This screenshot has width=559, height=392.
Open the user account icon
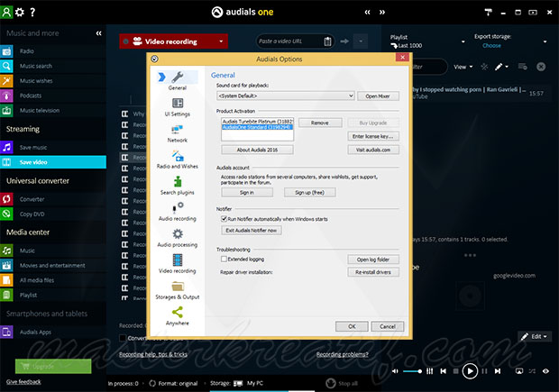6,12
